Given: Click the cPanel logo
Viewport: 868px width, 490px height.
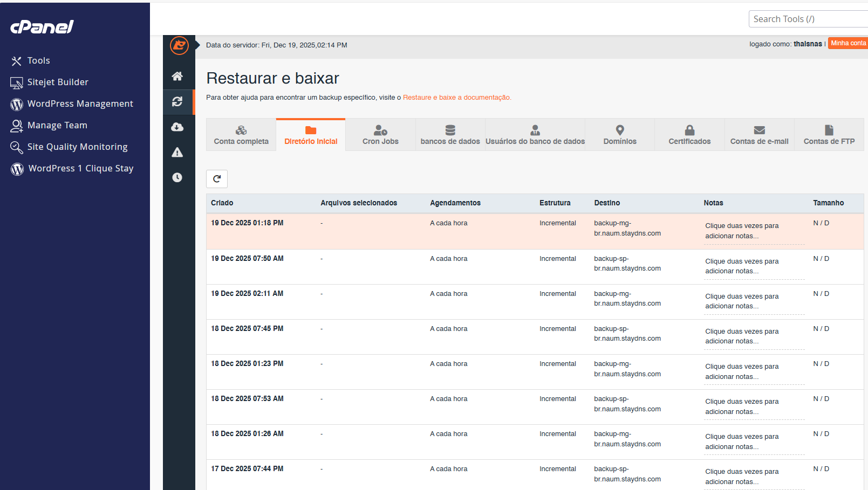Looking at the screenshot, I should click(x=40, y=27).
